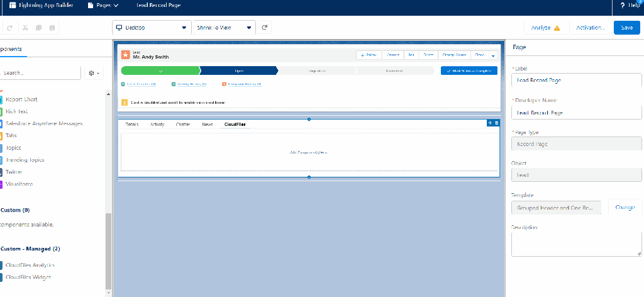
Task: Click the Report Chart component icon
Action: point(1,99)
